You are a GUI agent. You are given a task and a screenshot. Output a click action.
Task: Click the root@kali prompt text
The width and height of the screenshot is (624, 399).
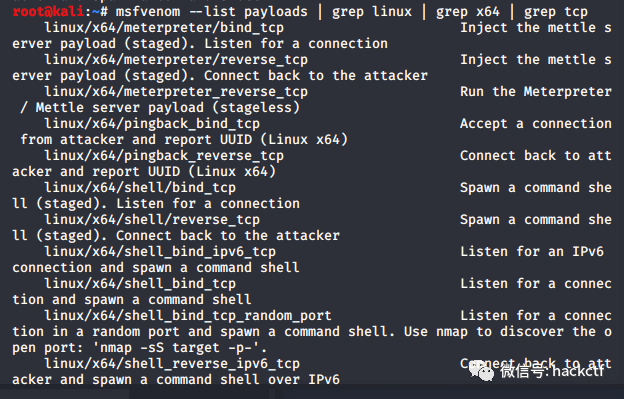48,12
